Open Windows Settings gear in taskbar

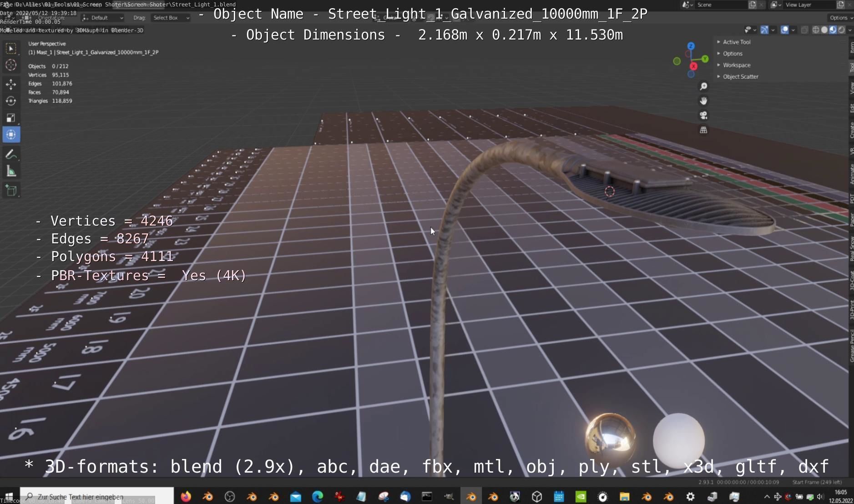[x=690, y=496]
